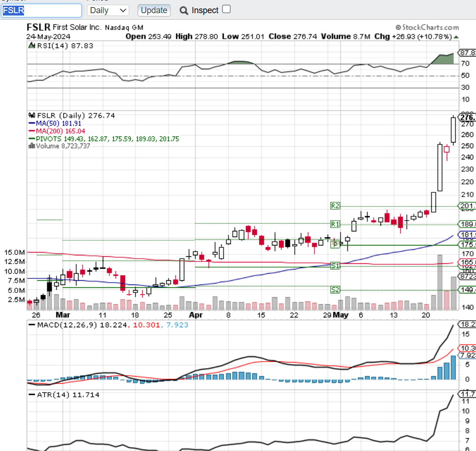The height and width of the screenshot is (451, 476).
Task: Click the Update button
Action: 154,10
